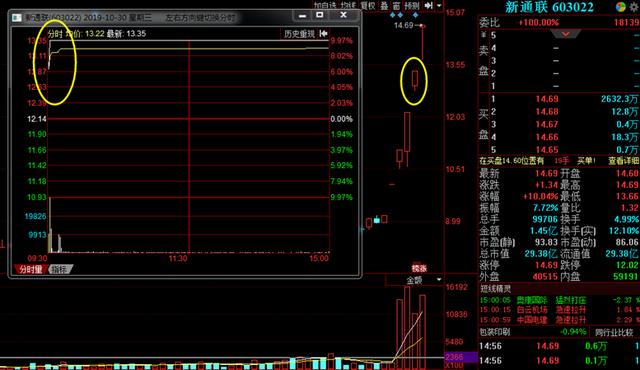Toggle the 涨涨 marker below chart
Viewport: 640px width, 370px height.
tap(419, 268)
